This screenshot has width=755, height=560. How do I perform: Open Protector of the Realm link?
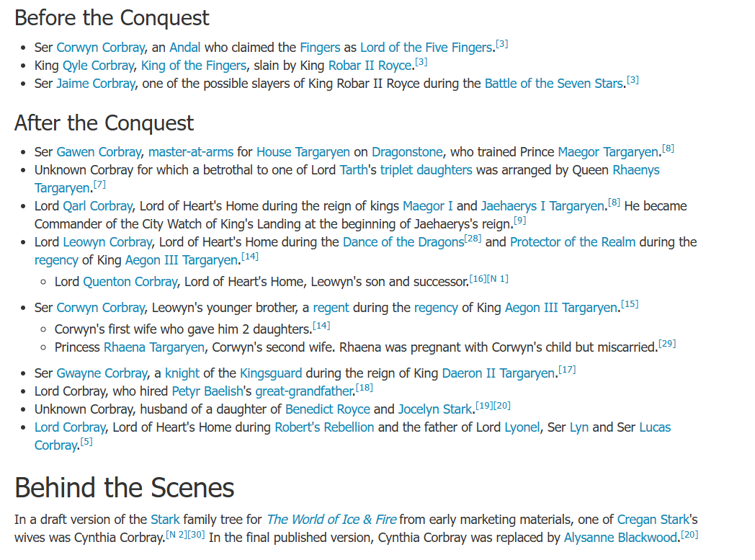coord(573,242)
